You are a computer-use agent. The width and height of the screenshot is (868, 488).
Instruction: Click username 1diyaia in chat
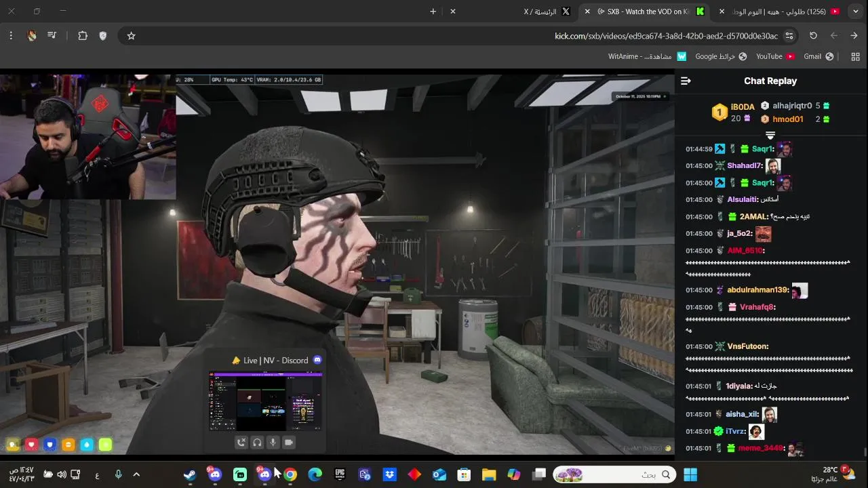[x=739, y=386]
